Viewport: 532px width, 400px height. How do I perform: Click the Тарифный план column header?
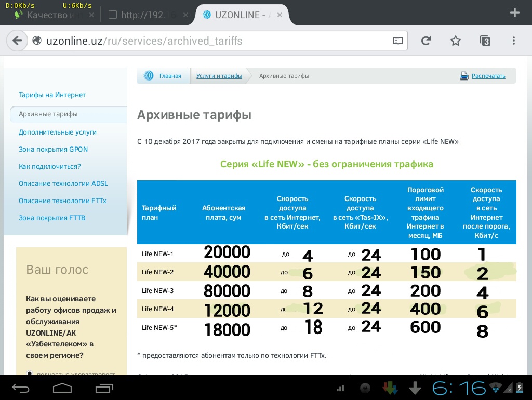(159, 212)
